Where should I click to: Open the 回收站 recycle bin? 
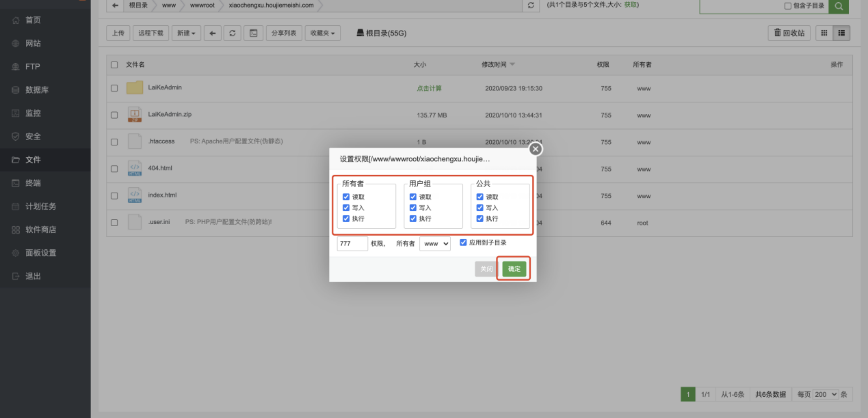pyautogui.click(x=789, y=33)
